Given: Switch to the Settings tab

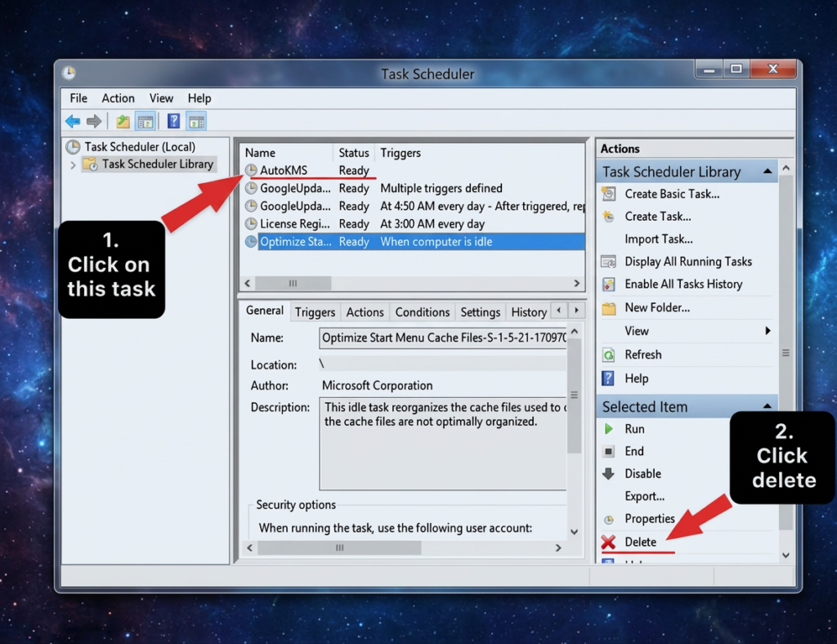Looking at the screenshot, I should pos(480,312).
